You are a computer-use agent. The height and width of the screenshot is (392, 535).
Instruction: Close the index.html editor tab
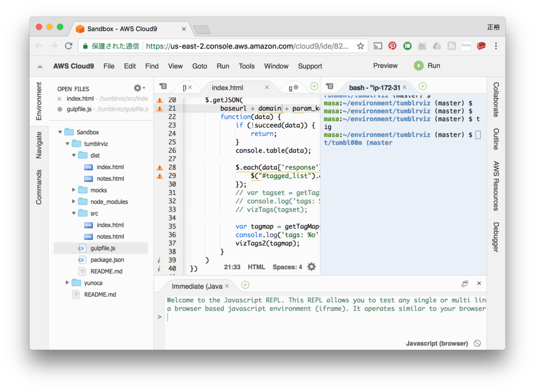[267, 88]
